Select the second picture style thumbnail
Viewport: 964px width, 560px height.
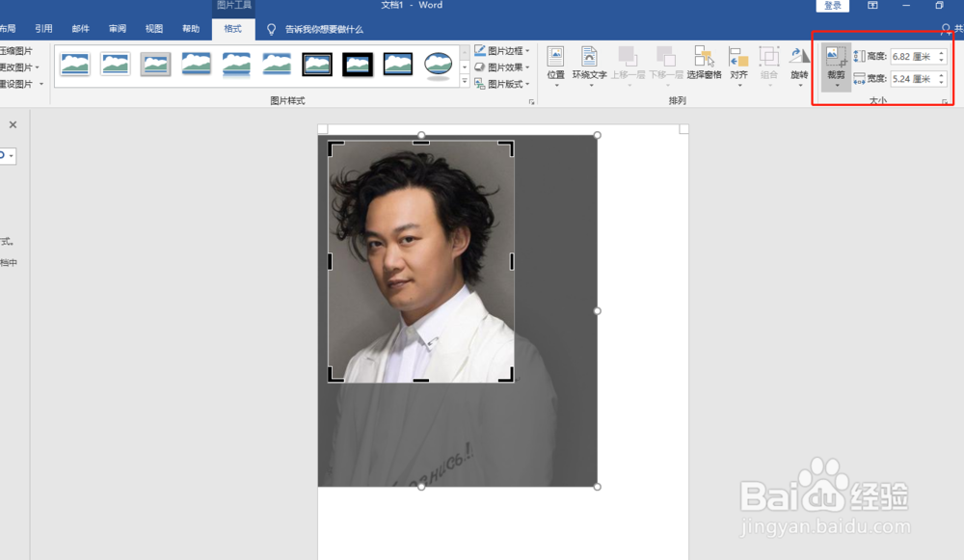tap(115, 64)
